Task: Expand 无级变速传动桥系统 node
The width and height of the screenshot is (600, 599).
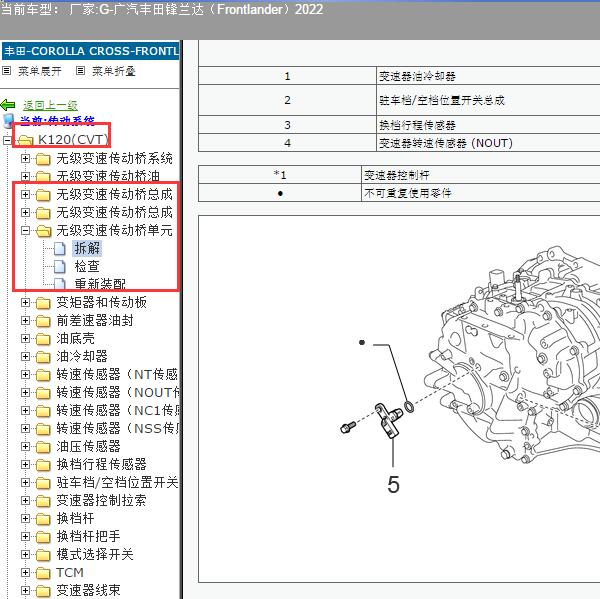Action: 25,158
